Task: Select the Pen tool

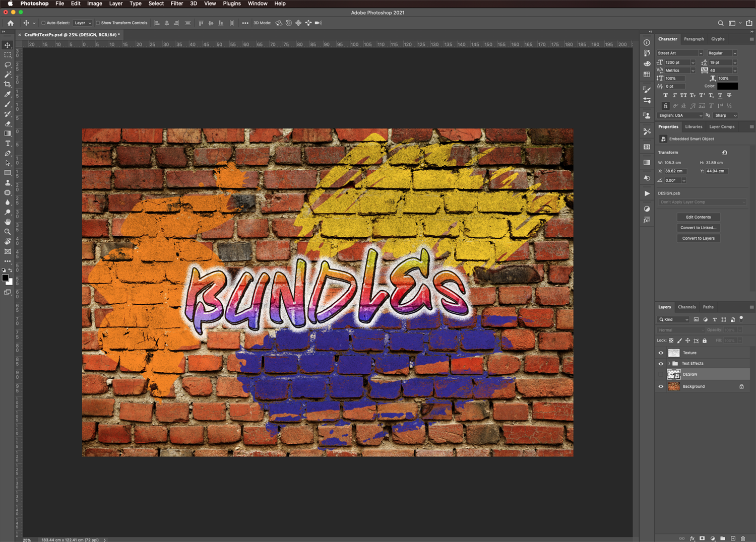Action: (8, 153)
